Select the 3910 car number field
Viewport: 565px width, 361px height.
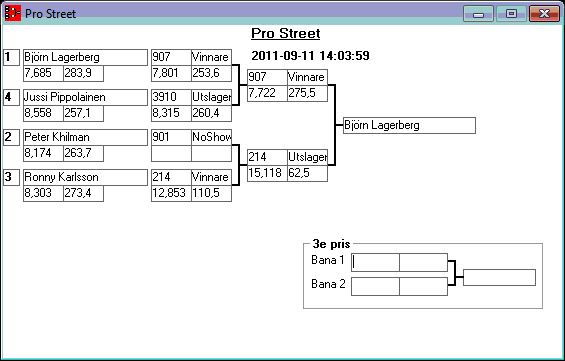tap(171, 97)
